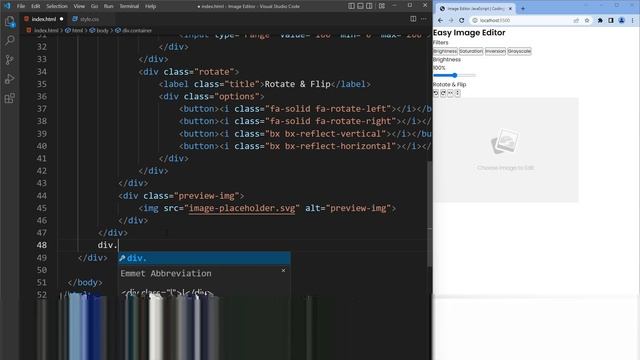
Task: Click the Brightness filter button
Action: pos(445,51)
